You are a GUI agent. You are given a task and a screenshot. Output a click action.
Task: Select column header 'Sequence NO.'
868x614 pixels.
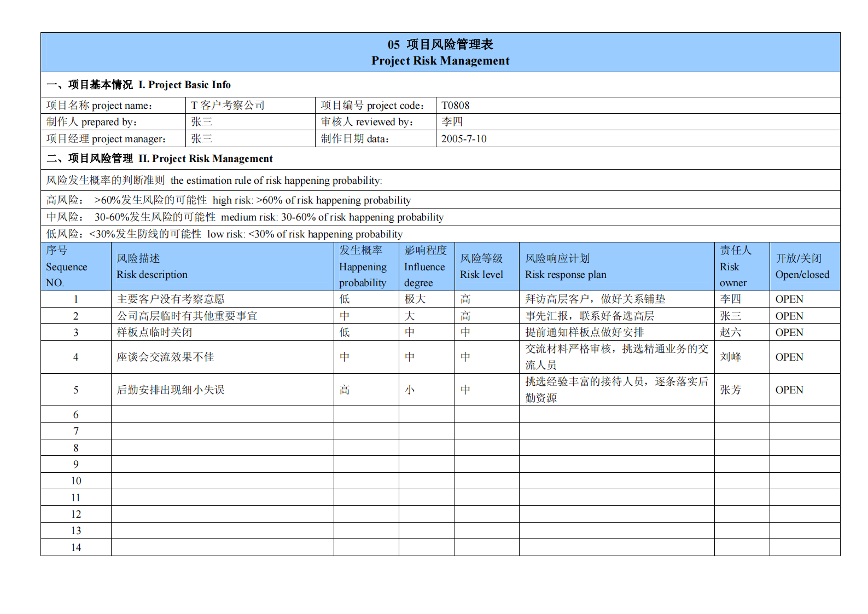point(75,267)
